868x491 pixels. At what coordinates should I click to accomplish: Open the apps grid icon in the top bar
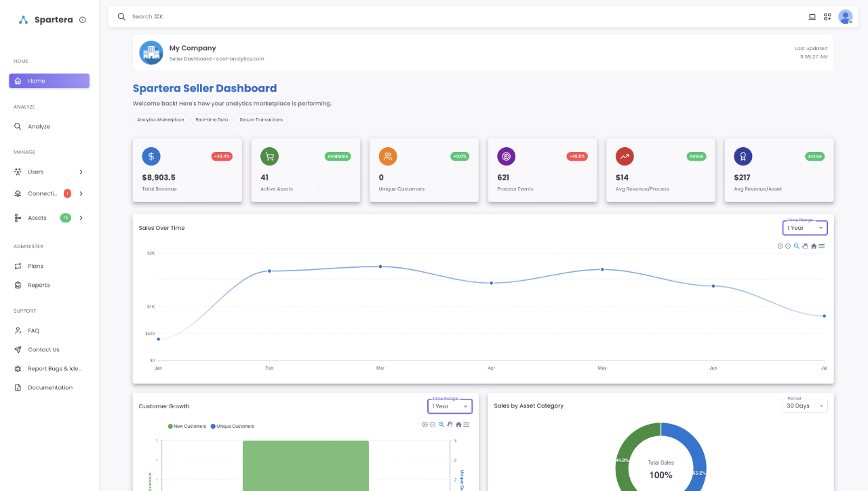click(x=827, y=16)
